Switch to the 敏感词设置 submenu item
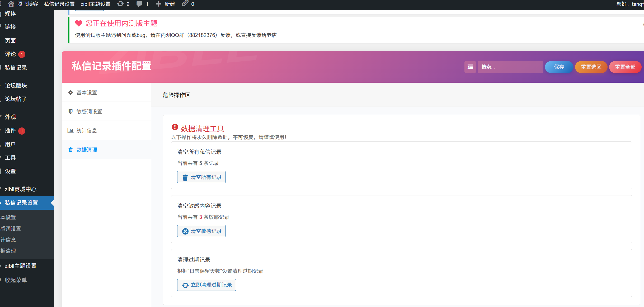The height and width of the screenshot is (307, 644). click(11, 228)
